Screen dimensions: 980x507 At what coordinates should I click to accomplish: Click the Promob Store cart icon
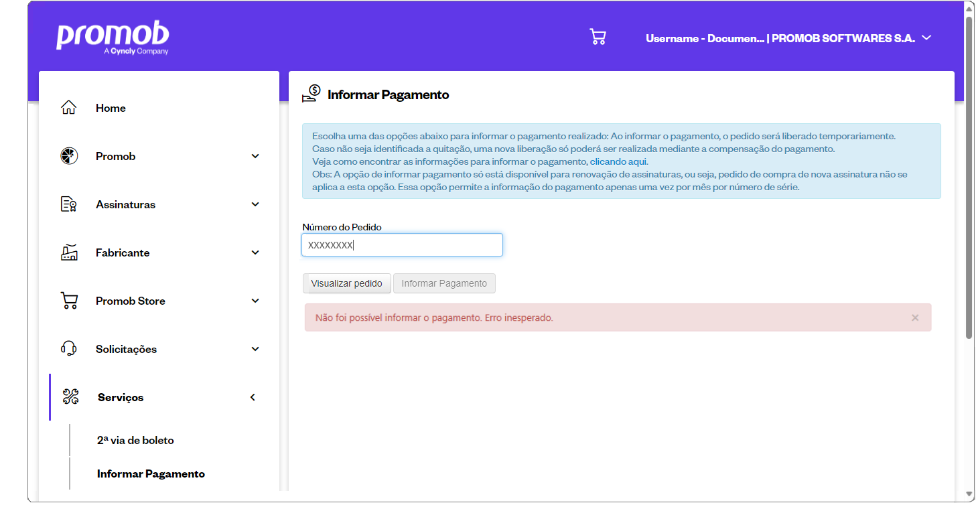point(69,301)
